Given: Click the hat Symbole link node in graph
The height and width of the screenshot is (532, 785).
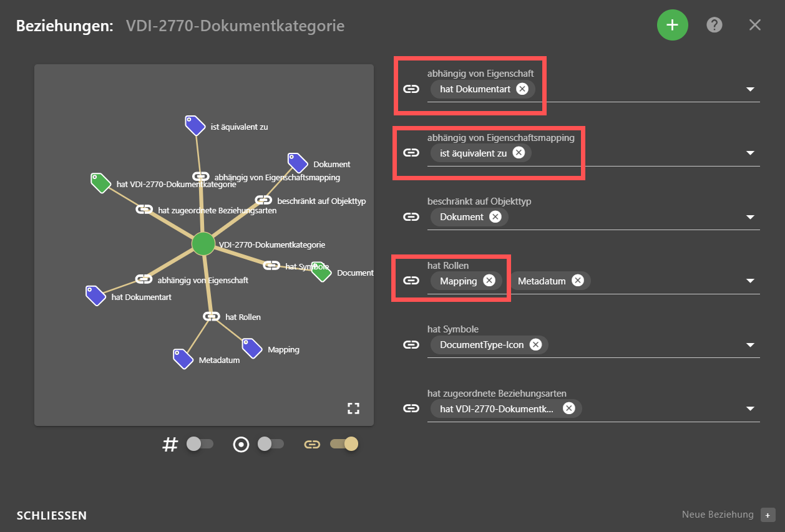Looking at the screenshot, I should tap(271, 266).
